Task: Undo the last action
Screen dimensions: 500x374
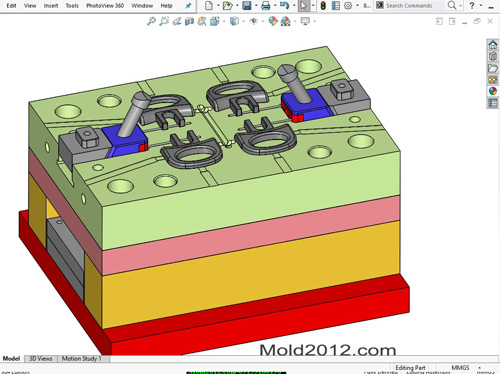Action: coord(284,6)
